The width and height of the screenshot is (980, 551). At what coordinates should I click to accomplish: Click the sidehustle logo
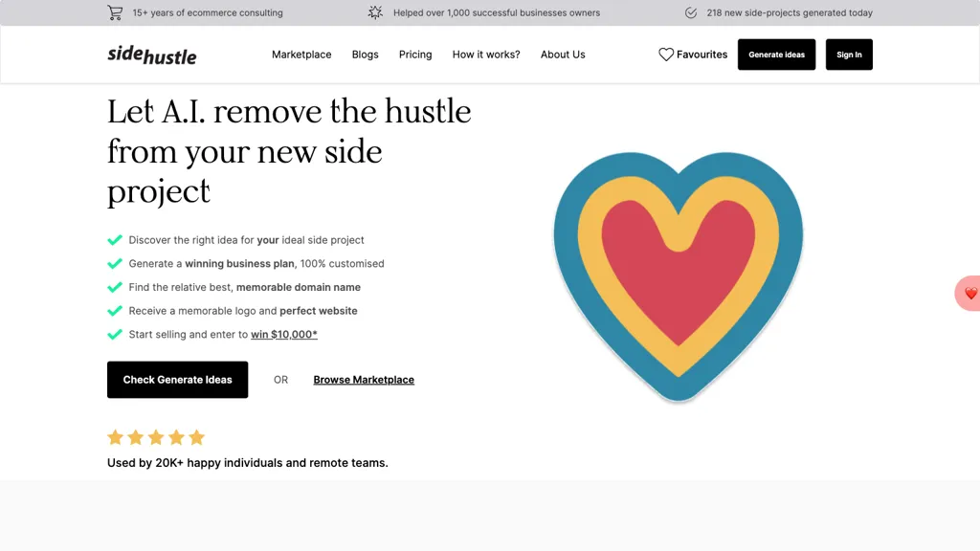152,55
